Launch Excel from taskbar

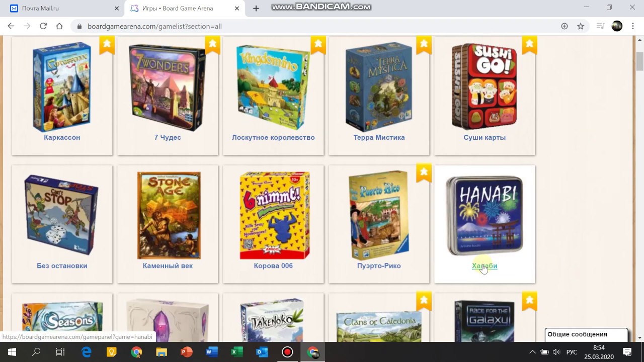(x=237, y=352)
